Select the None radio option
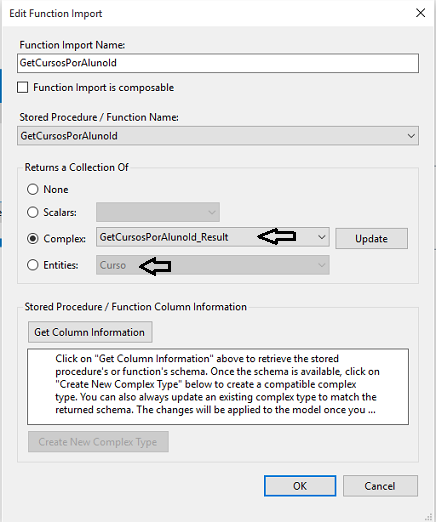This screenshot has width=436, height=522. coord(33,189)
